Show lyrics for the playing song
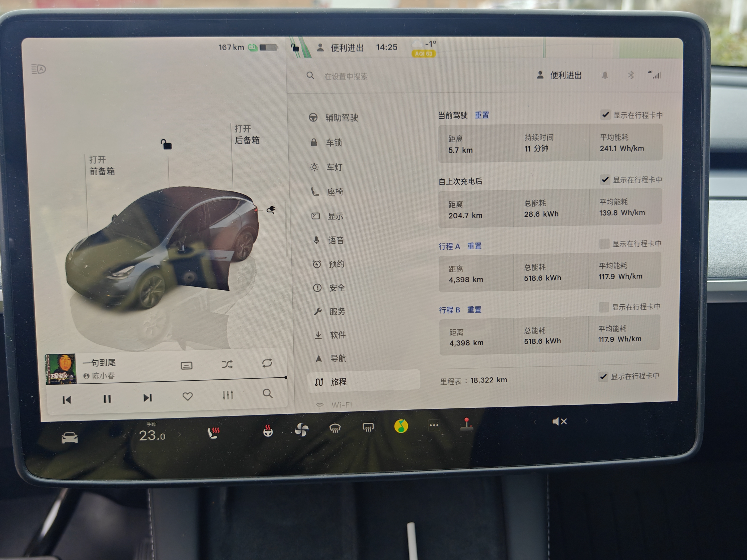Viewport: 747px width, 560px height. pos(186,365)
